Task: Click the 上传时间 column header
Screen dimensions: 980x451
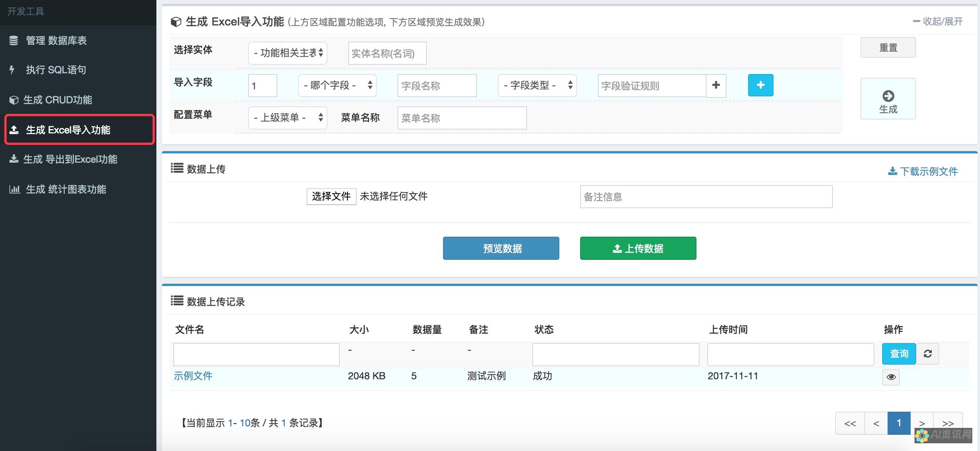Action: (728, 330)
